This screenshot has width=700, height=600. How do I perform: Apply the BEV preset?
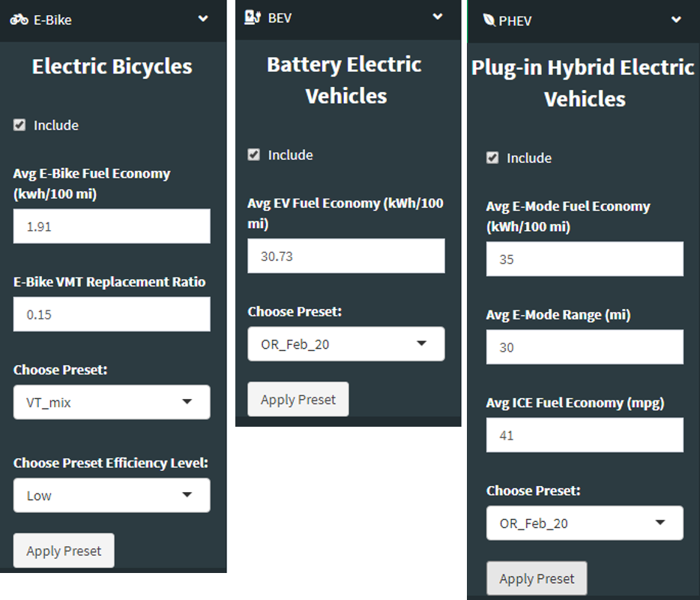pos(298,400)
